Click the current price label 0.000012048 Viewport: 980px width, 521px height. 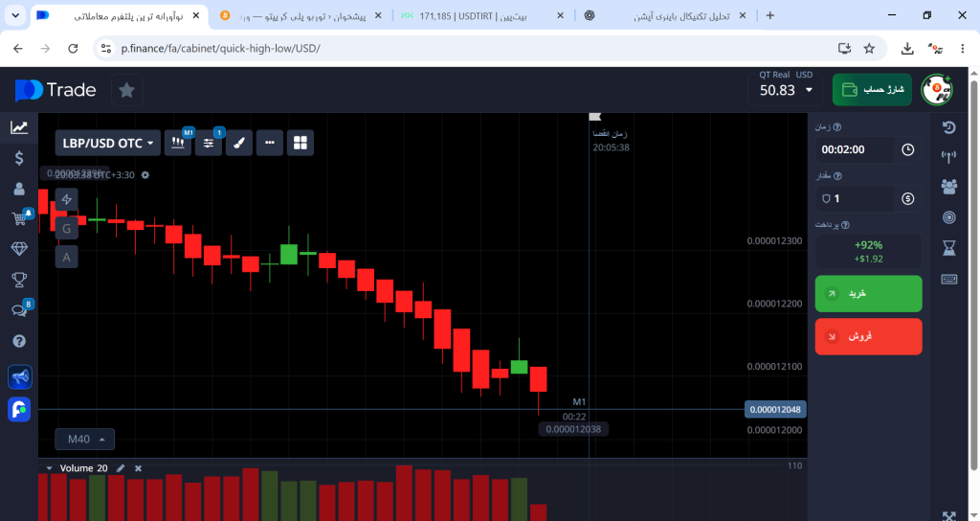(x=775, y=410)
